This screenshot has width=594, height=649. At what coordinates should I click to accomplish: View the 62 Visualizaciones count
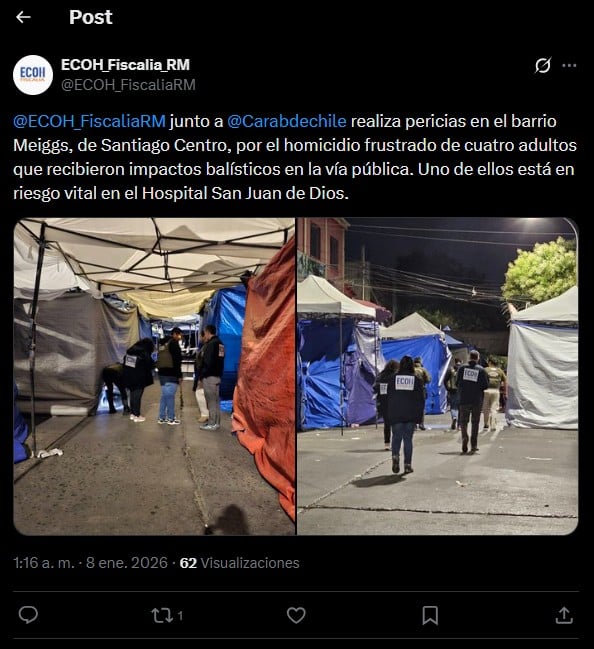240,563
